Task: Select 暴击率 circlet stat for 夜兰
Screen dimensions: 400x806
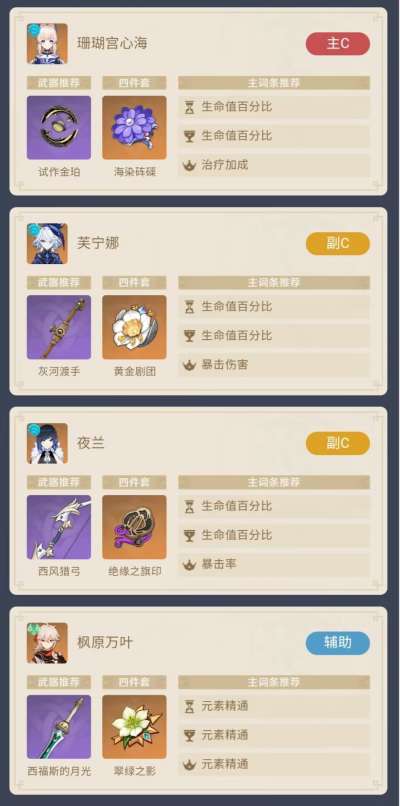Action: tap(274, 565)
